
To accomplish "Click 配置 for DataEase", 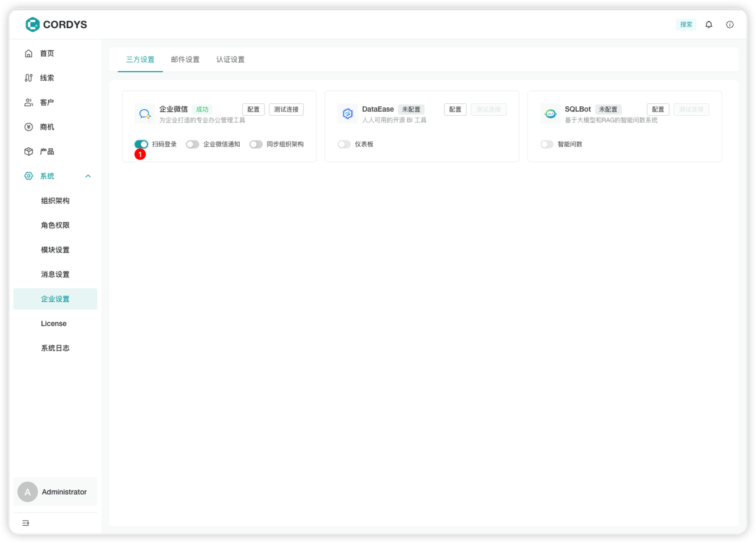I will point(455,110).
